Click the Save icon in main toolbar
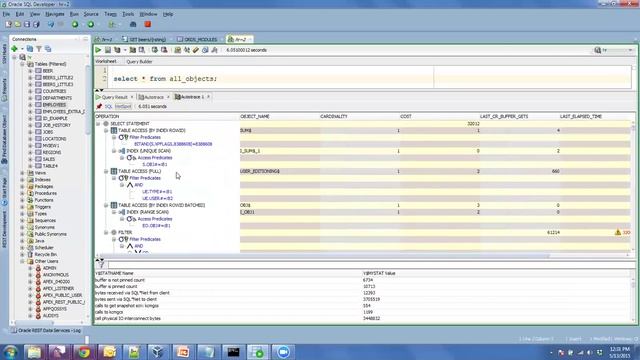The height and width of the screenshot is (360, 640). 27,24
